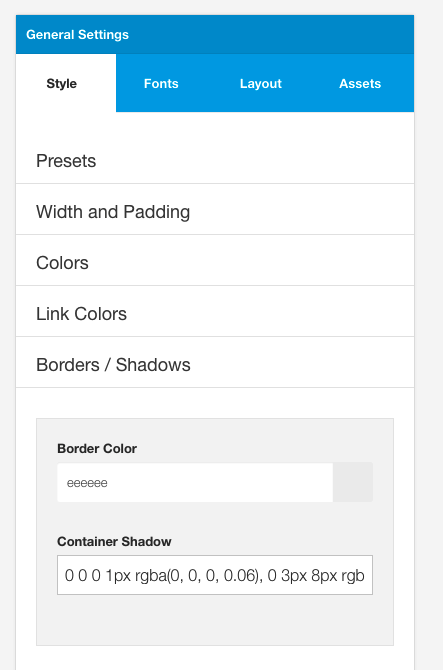This screenshot has height=670, width=443.
Task: Open the Border Color swatch picker
Action: tap(353, 482)
